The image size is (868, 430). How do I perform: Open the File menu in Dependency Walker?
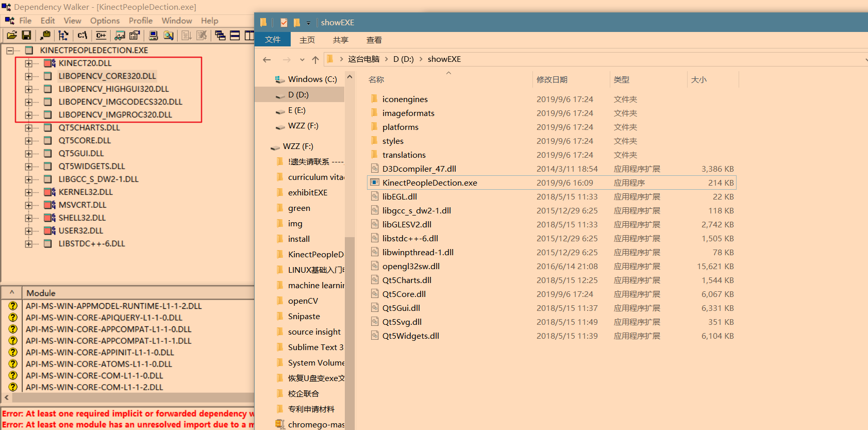[25, 21]
